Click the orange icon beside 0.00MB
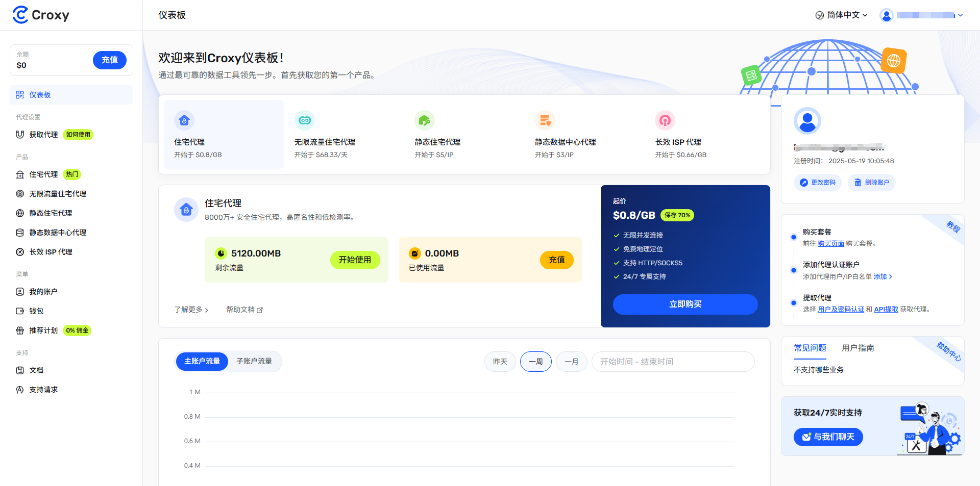 pos(415,253)
